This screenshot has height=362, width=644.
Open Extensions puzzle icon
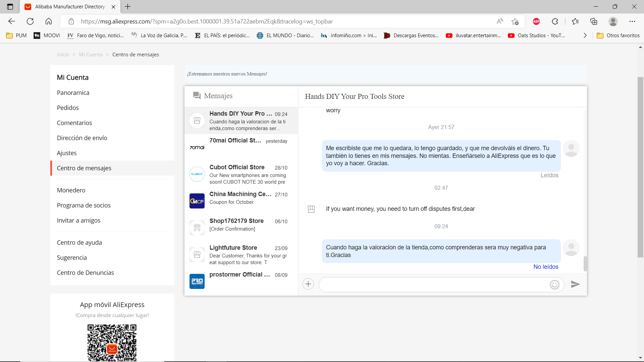pyautogui.click(x=555, y=21)
